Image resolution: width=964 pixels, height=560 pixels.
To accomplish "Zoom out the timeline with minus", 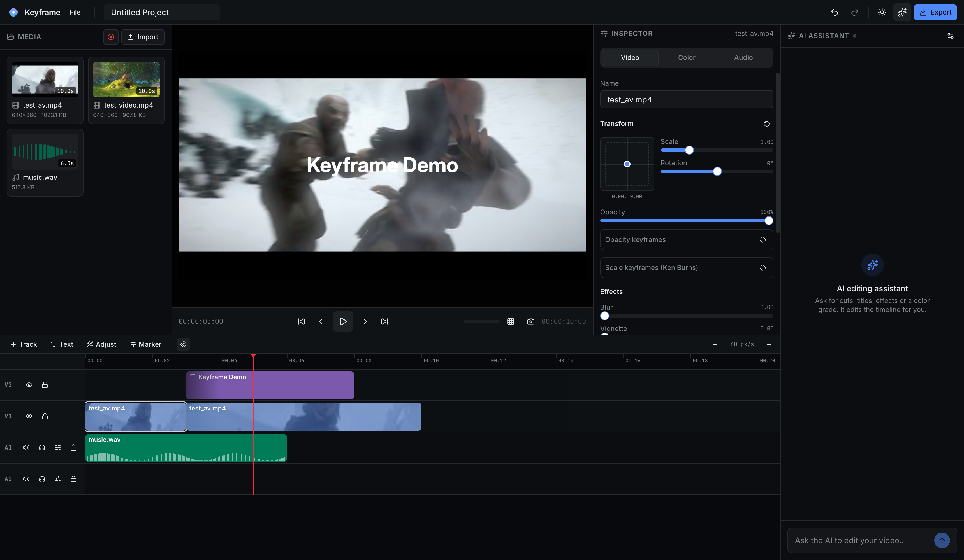I will coord(715,344).
